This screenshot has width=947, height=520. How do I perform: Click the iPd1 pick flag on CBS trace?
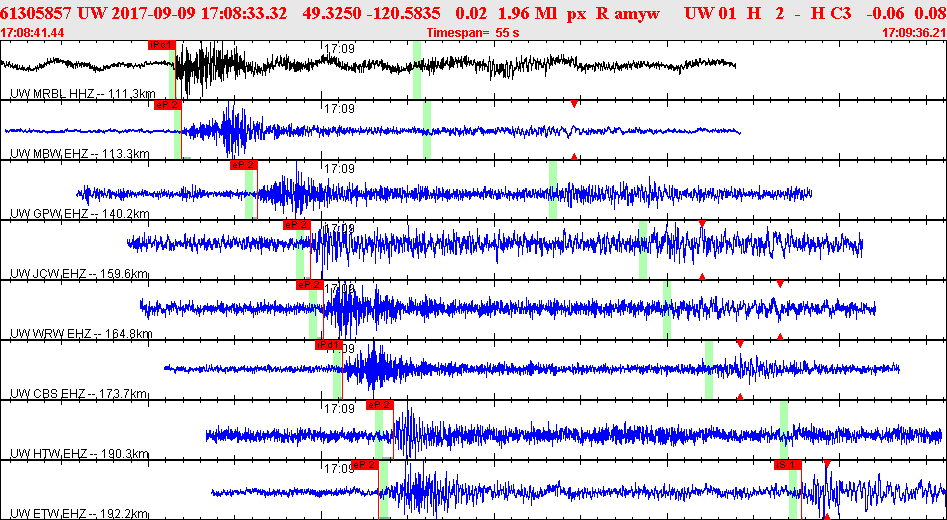(x=329, y=345)
